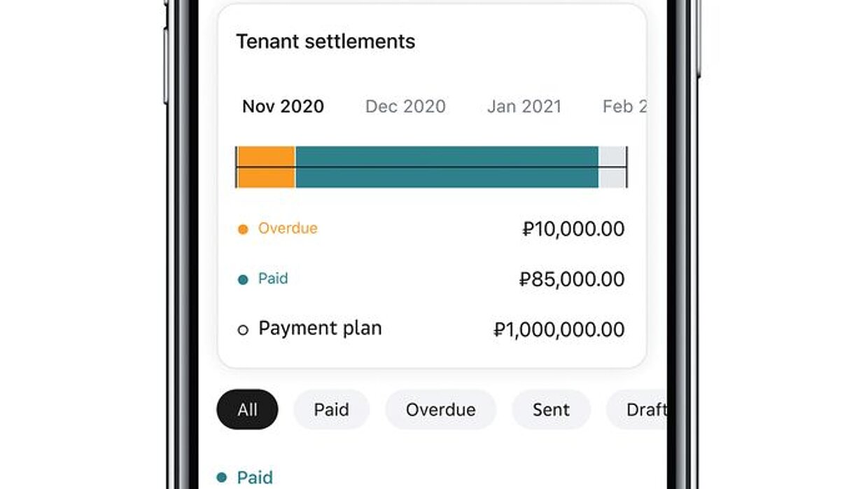Filter invoices by Overdue chip
868x489 pixels.
[x=440, y=410]
